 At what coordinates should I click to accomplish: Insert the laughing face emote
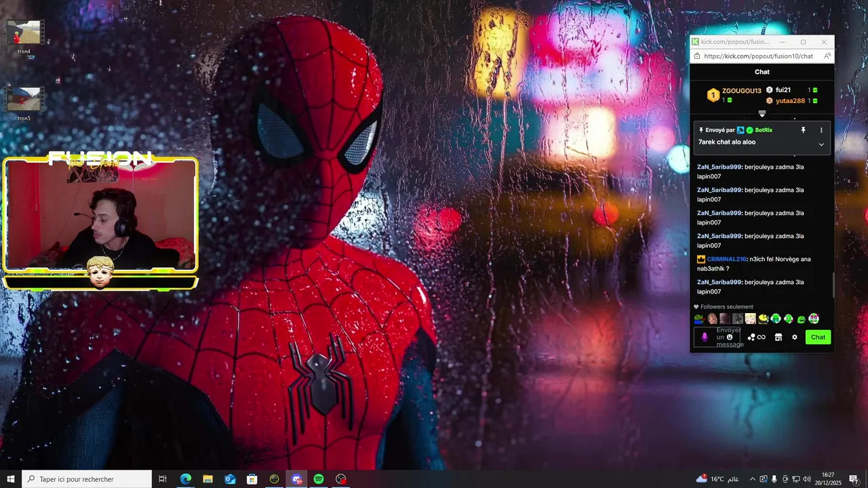click(x=712, y=319)
